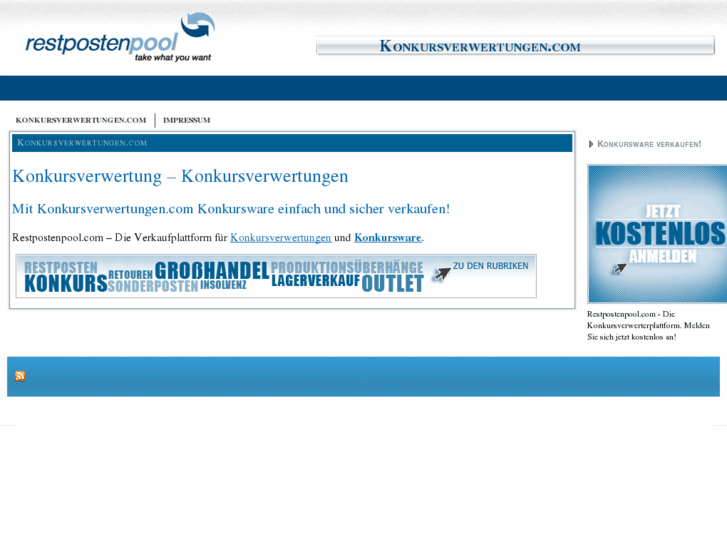The image size is (727, 545).
Task: Click the blue Konkursverwertungen.com panel title
Action: coord(292,143)
